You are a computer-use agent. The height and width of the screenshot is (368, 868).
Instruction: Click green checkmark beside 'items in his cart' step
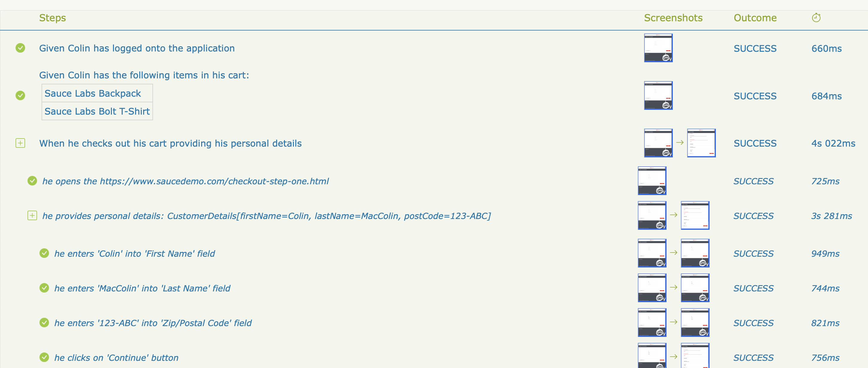tap(20, 95)
